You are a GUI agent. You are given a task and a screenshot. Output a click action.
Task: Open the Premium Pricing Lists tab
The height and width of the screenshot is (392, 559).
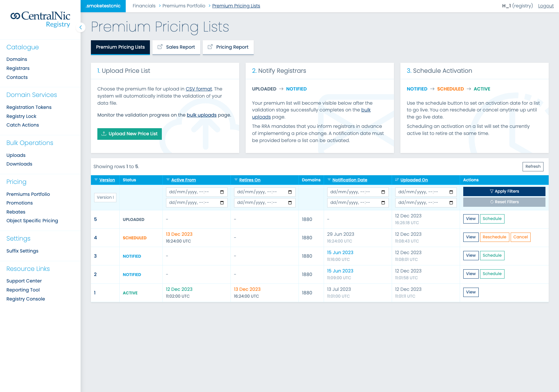click(120, 47)
